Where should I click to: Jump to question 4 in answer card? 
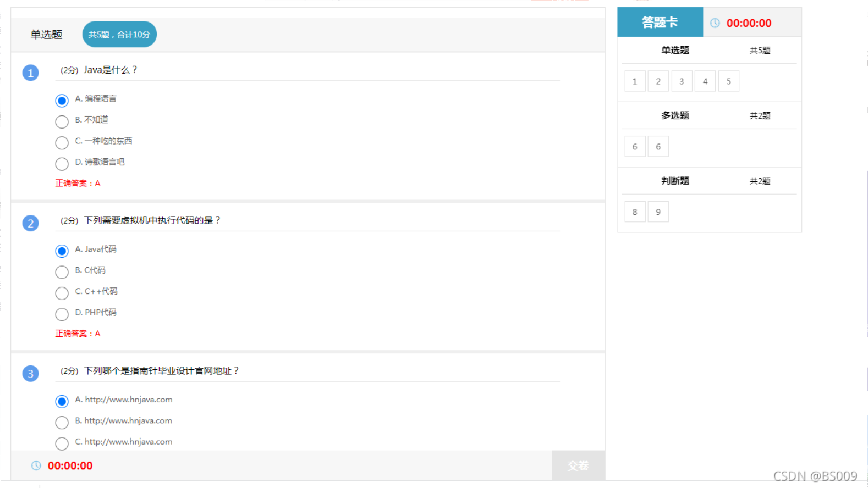(705, 81)
